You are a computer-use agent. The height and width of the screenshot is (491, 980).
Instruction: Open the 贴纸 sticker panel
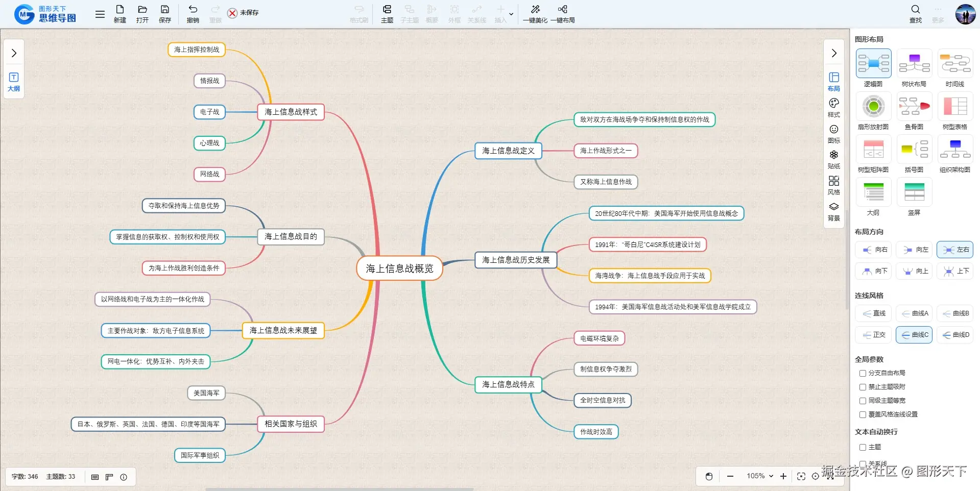pos(834,159)
